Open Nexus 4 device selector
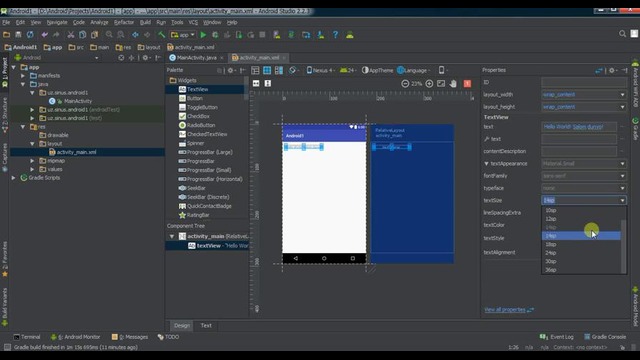640x360 pixels. (320, 70)
